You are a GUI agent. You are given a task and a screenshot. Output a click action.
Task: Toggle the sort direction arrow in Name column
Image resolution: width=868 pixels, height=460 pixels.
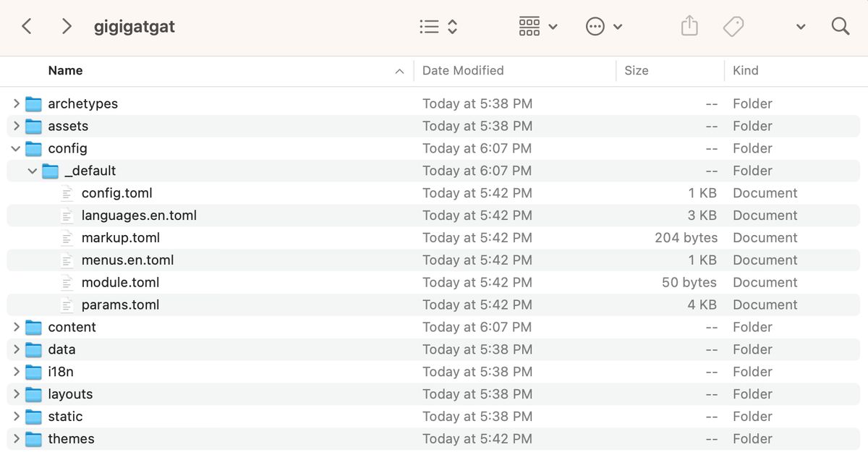[399, 71]
